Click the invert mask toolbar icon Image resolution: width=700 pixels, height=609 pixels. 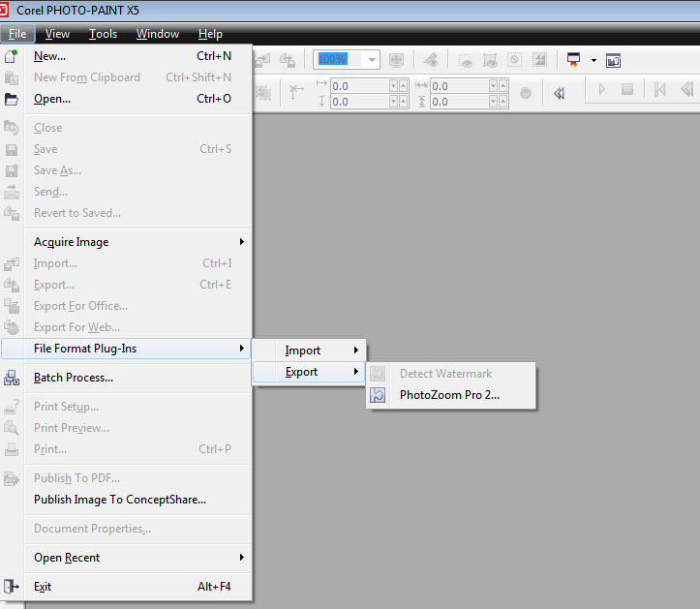pyautogui.click(x=539, y=60)
